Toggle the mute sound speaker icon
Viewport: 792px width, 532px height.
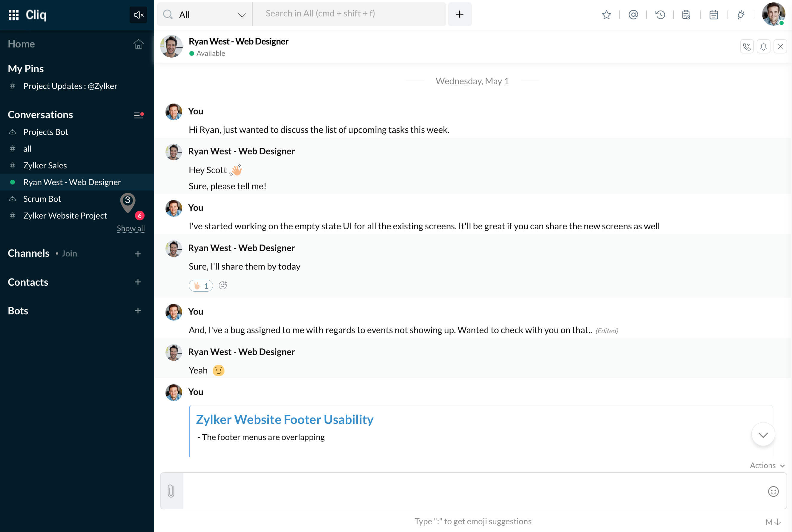click(x=138, y=15)
